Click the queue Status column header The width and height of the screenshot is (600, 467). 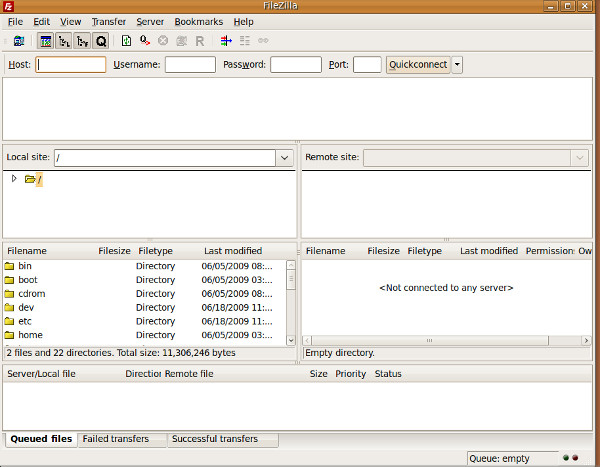coord(388,374)
